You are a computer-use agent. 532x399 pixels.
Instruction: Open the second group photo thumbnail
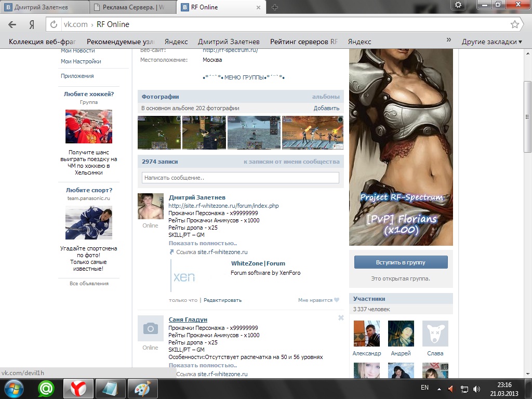coord(204,132)
